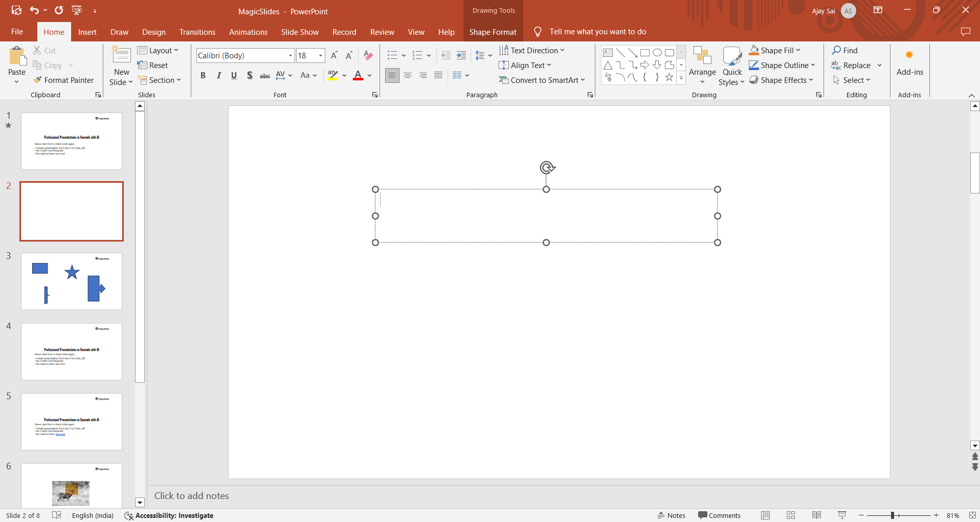Click the Text Shadow icon
This screenshot has width=980, height=522.
(x=250, y=75)
